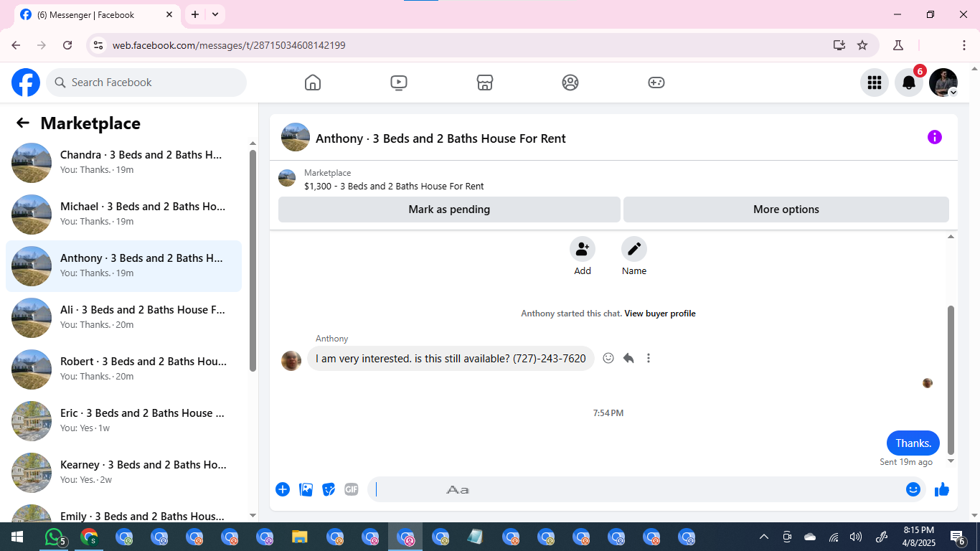
Task: Select Anthony's conversation in list
Action: [x=123, y=266]
